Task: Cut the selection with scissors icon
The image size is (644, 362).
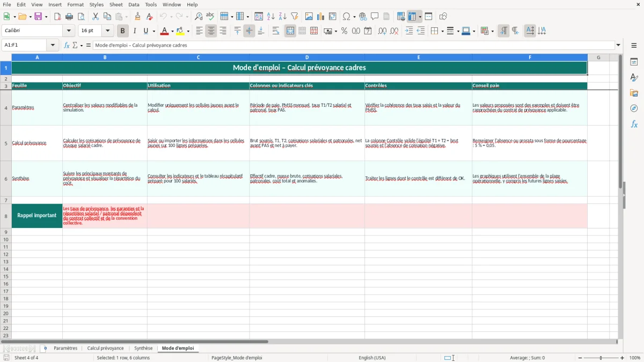Action: click(95, 17)
